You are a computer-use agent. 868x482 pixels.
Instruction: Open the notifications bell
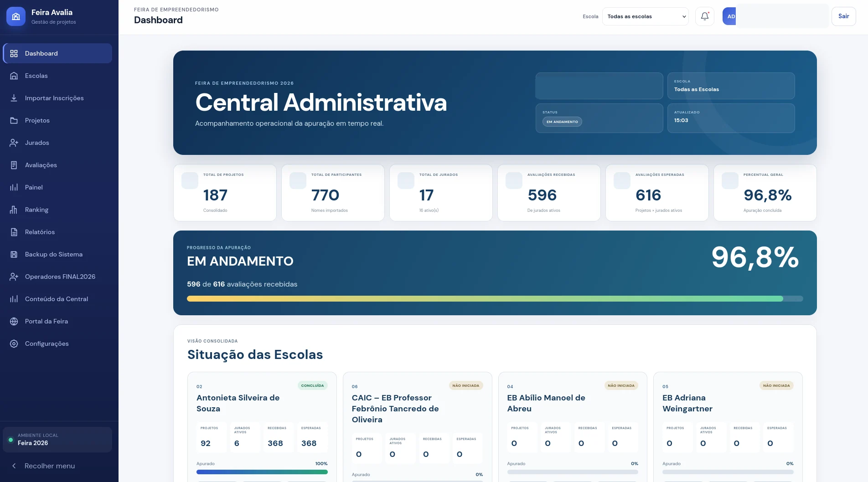[705, 16]
